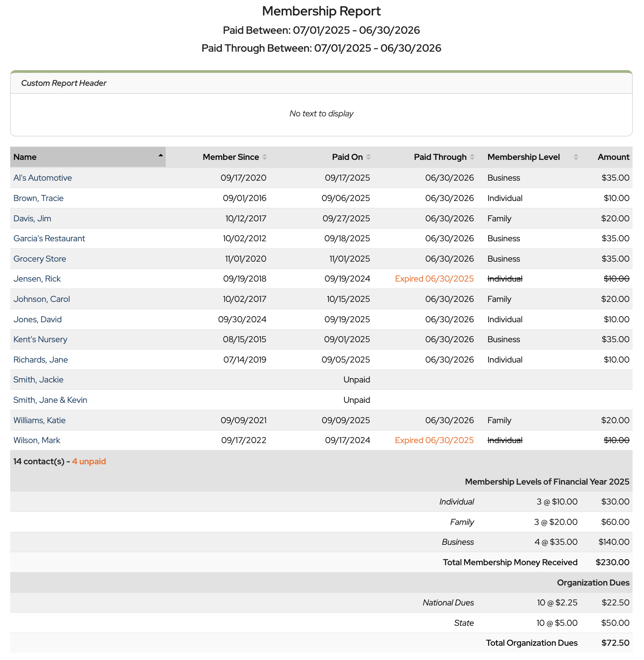644x660 pixels.
Task: Open Al's Automotive contact link
Action: click(42, 178)
